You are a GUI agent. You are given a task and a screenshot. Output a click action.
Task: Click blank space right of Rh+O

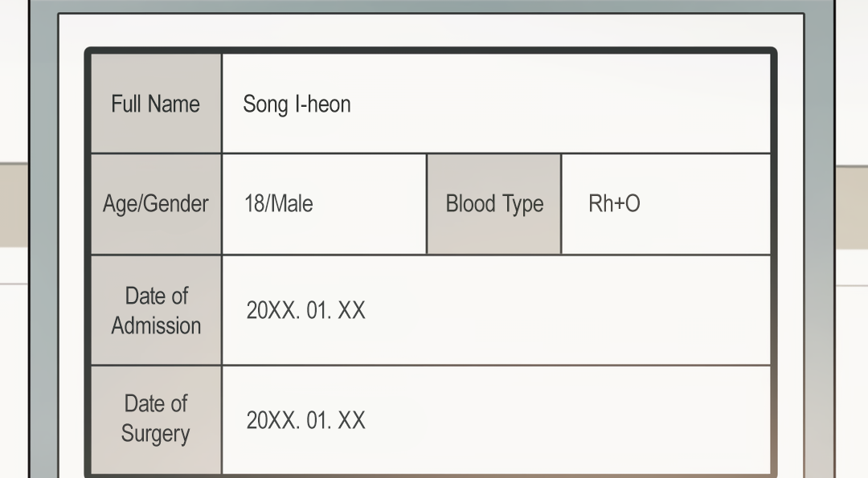tap(707, 204)
